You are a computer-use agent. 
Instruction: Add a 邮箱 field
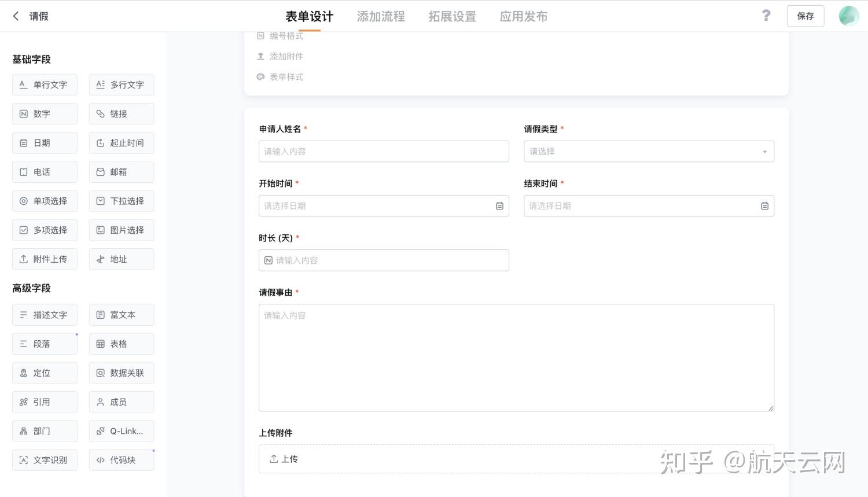122,172
